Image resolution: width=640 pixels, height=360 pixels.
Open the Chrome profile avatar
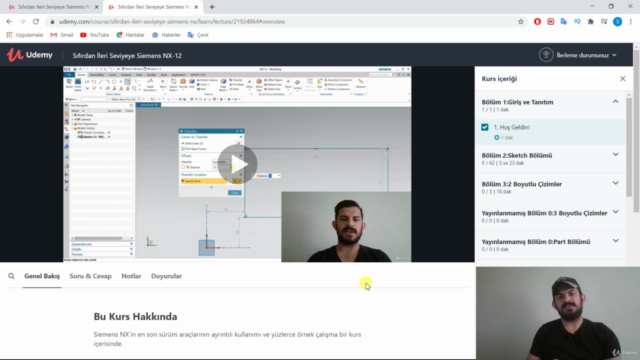point(617,22)
